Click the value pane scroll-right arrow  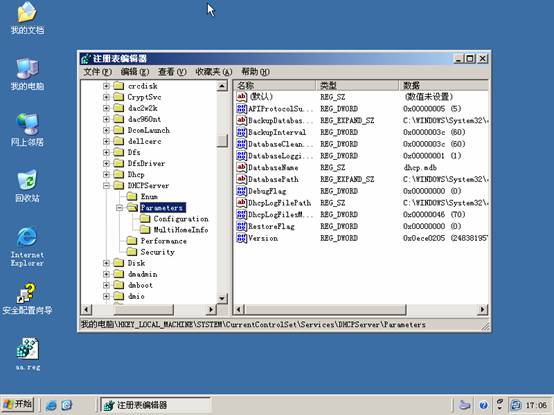[x=483, y=310]
